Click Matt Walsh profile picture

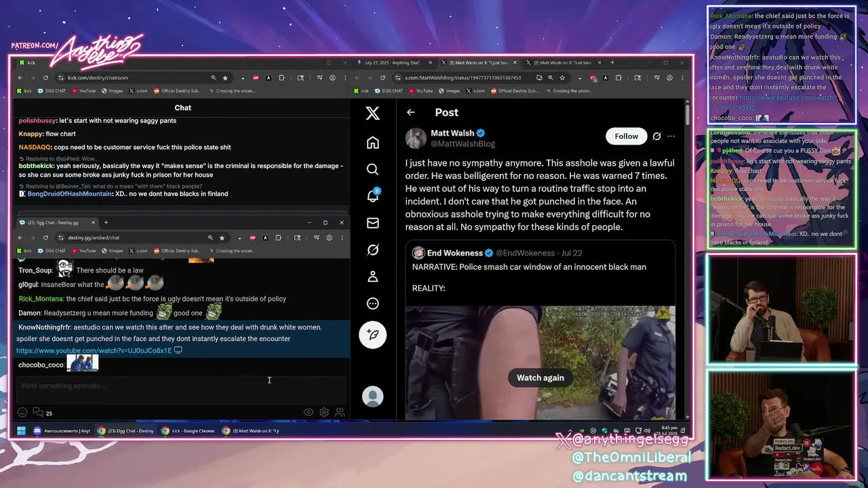[416, 138]
